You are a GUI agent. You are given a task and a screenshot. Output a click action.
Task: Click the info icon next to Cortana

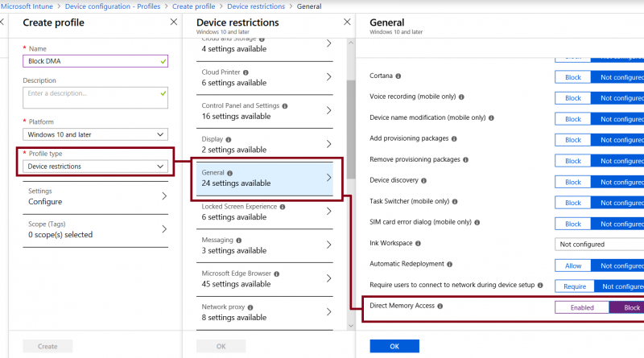398,76
